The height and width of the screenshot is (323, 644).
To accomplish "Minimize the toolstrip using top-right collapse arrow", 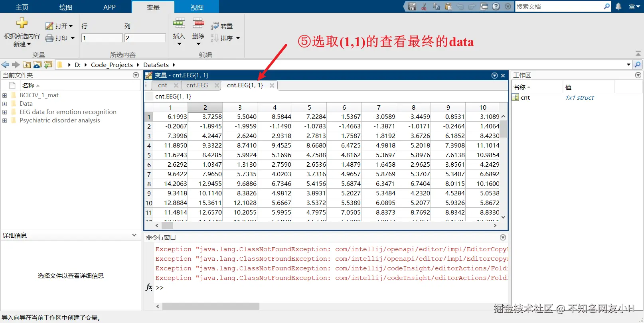I will click(x=638, y=53).
